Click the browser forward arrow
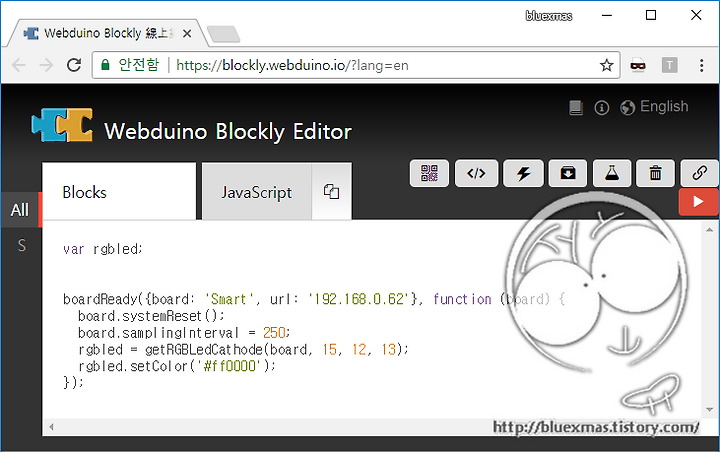The width and height of the screenshot is (720, 452). (x=46, y=65)
